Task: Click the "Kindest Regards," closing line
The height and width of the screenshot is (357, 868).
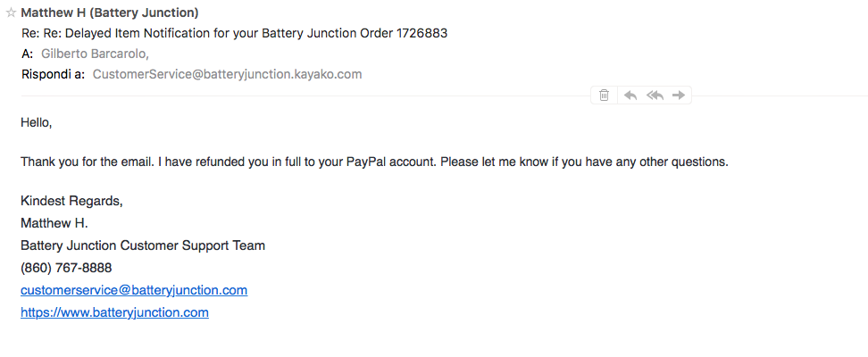Action: point(71,201)
